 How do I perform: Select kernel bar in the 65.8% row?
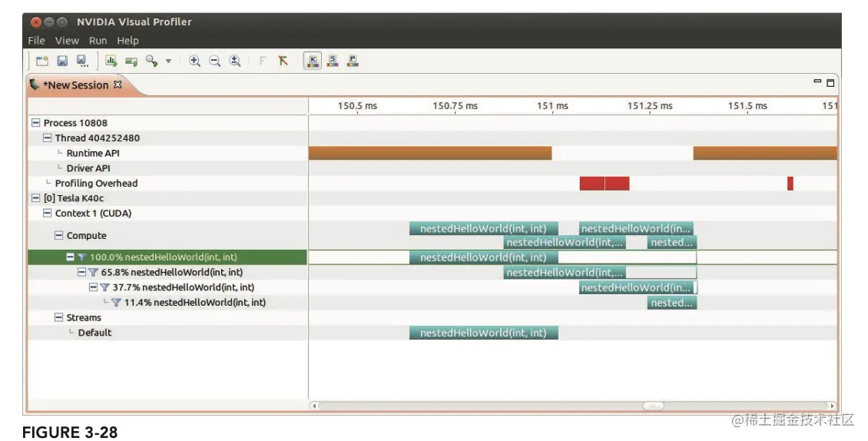tap(565, 272)
